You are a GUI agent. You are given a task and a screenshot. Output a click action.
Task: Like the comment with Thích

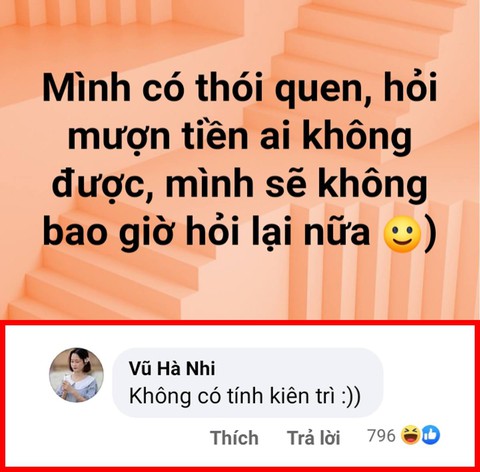coord(234,437)
